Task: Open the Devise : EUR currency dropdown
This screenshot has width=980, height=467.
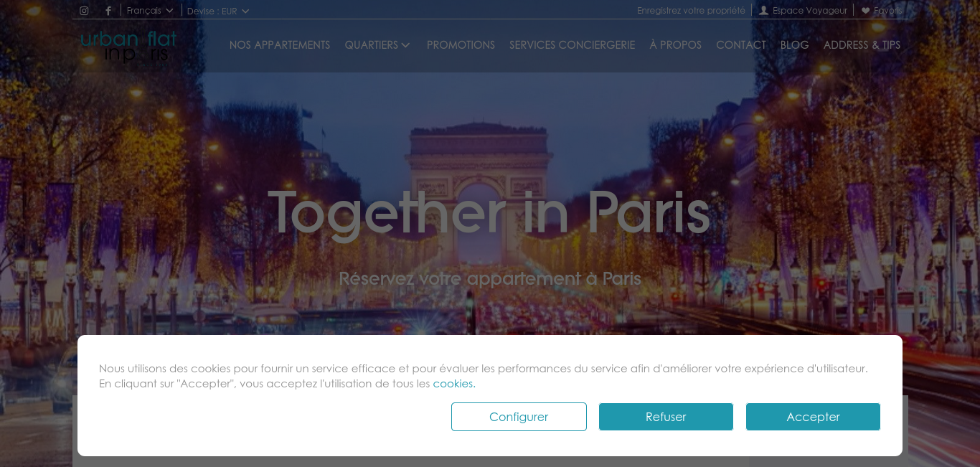Action: 218,11
